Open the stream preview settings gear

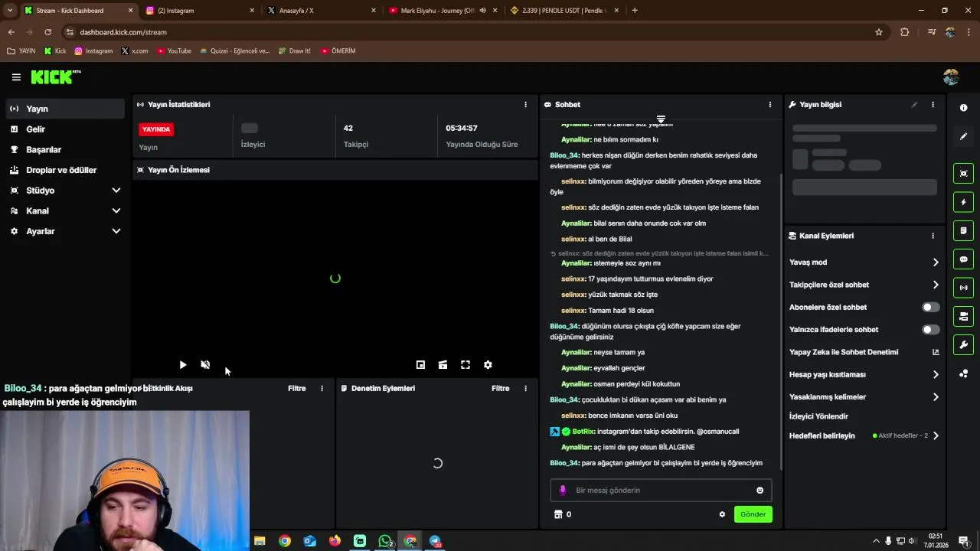point(488,365)
